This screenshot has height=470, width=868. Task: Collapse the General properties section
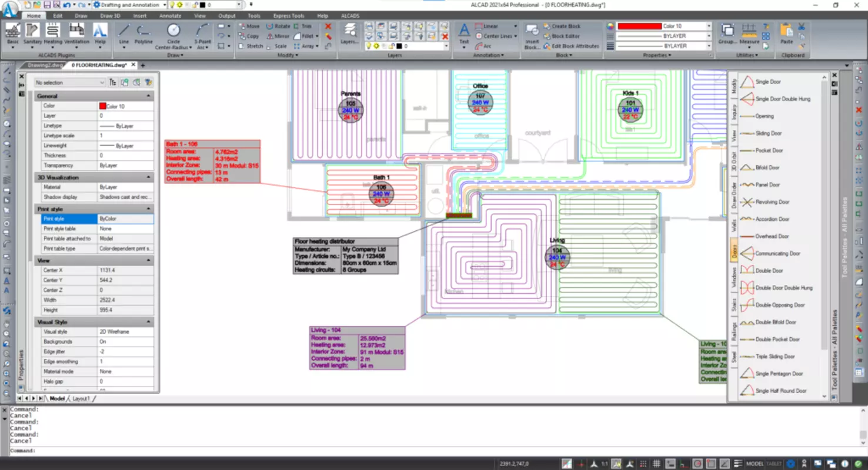coord(148,96)
